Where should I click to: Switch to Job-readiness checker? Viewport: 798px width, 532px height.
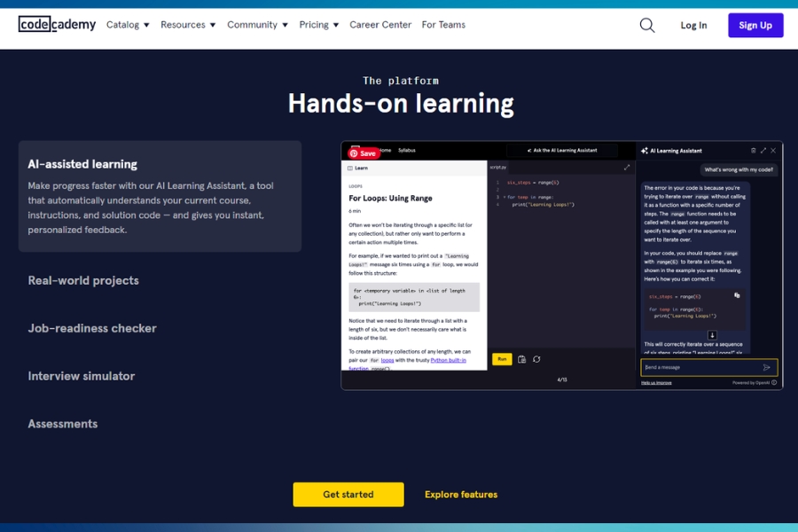pyautogui.click(x=92, y=328)
